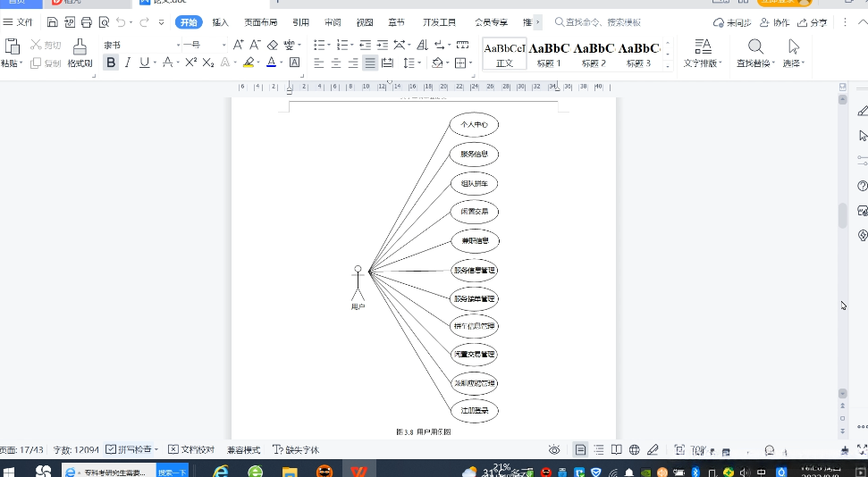Switch to the 插入 tab
The height and width of the screenshot is (477, 868).
pyautogui.click(x=220, y=22)
